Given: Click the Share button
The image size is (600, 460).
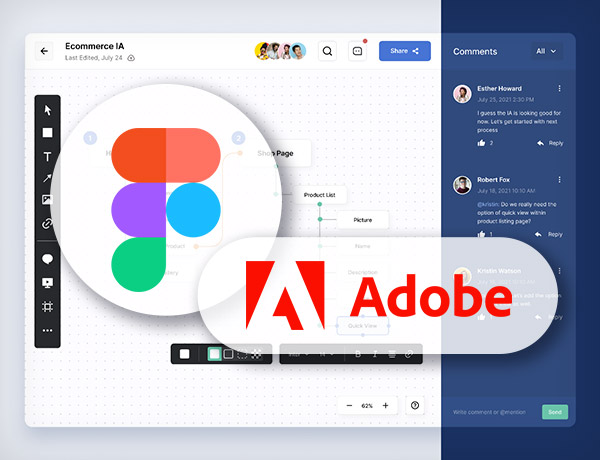Looking at the screenshot, I should [405, 51].
